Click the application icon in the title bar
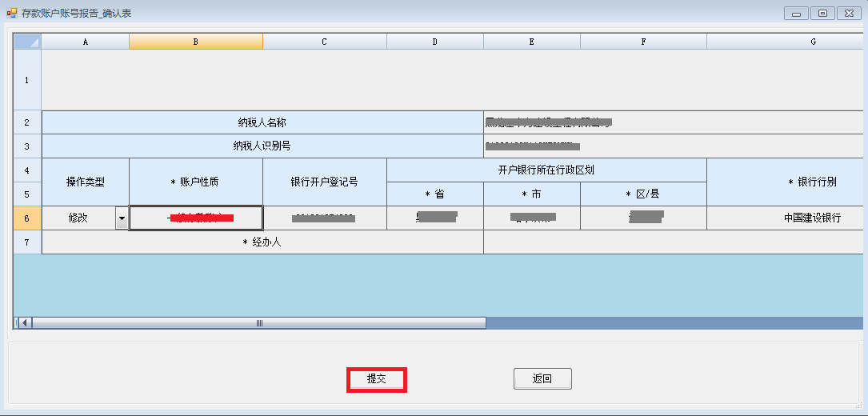868x416 pixels. point(11,13)
